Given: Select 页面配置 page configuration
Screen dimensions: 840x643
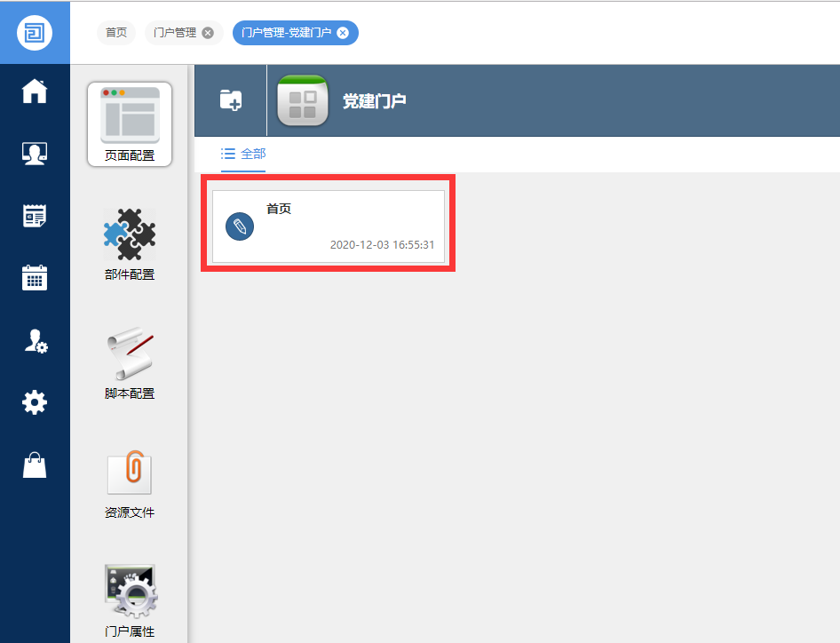Looking at the screenshot, I should coord(130,124).
